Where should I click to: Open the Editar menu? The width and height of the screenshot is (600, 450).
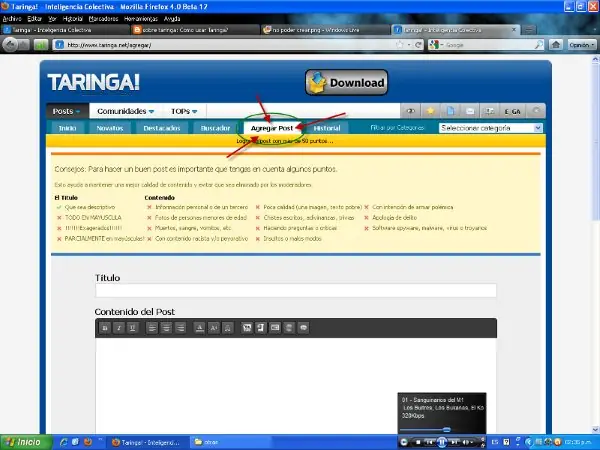(34, 19)
